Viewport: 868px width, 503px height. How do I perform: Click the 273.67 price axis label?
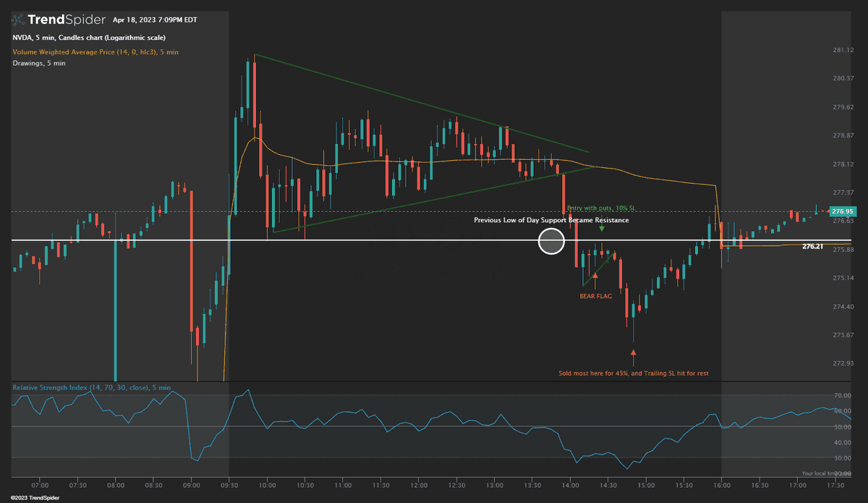coord(842,335)
